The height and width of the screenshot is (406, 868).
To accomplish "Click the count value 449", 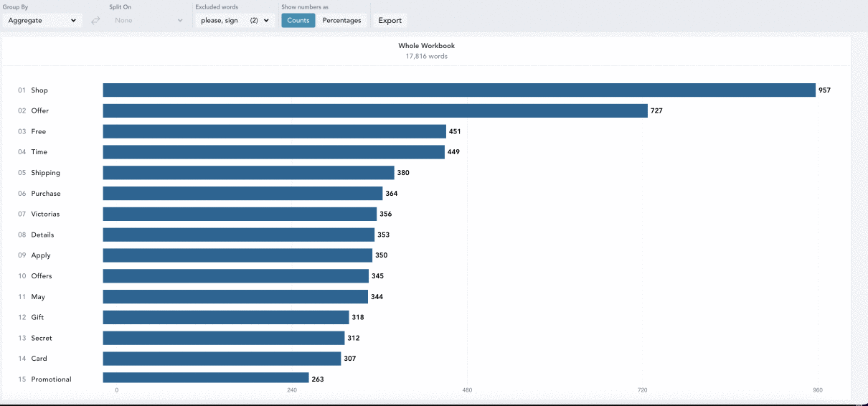I will click(x=453, y=152).
